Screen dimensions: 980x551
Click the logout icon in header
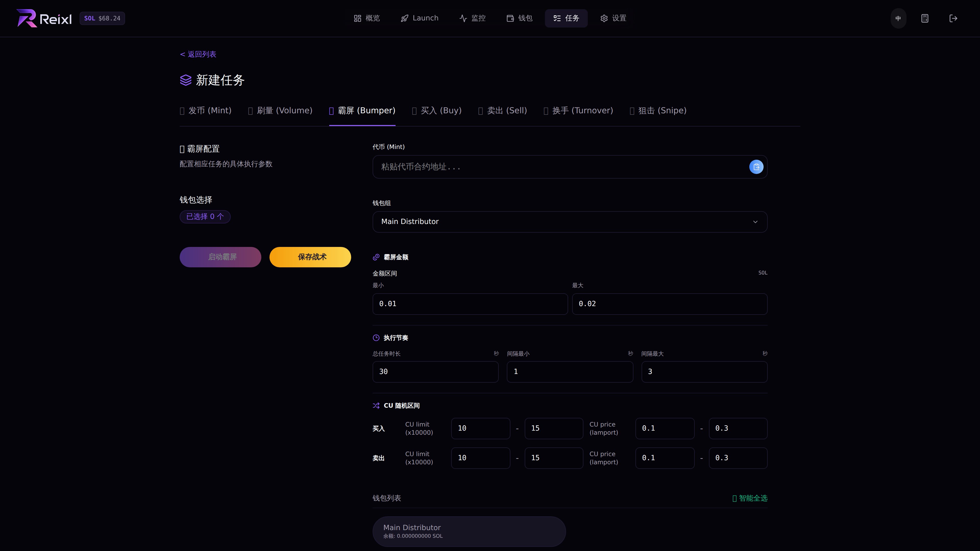(x=953, y=18)
